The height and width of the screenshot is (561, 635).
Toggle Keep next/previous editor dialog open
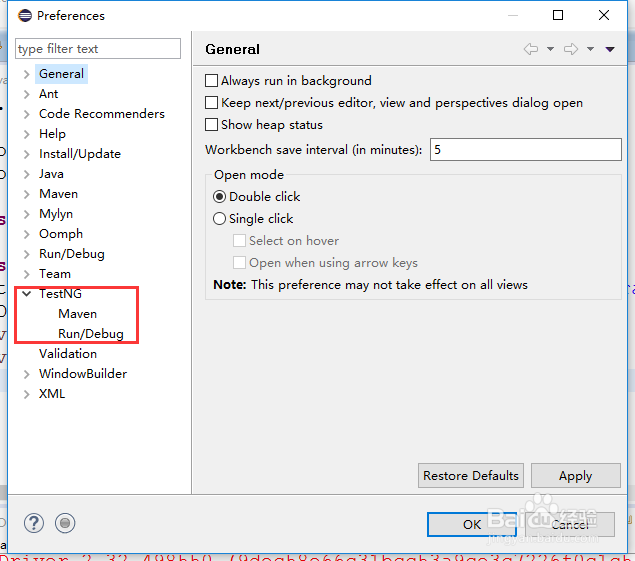211,102
